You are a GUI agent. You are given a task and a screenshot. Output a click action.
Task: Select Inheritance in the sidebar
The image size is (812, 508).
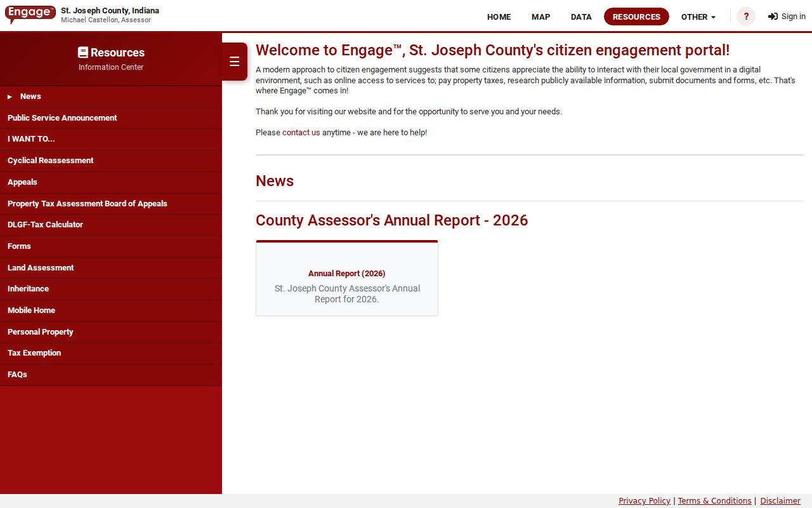111,289
